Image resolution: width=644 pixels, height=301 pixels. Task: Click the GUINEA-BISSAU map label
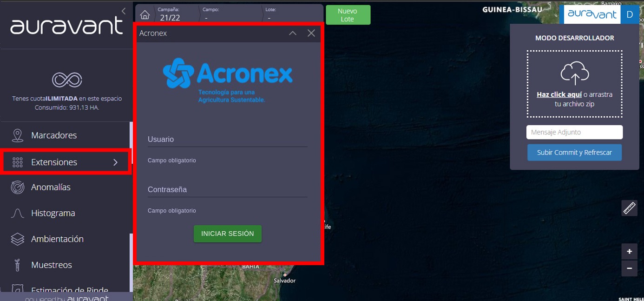[512, 9]
